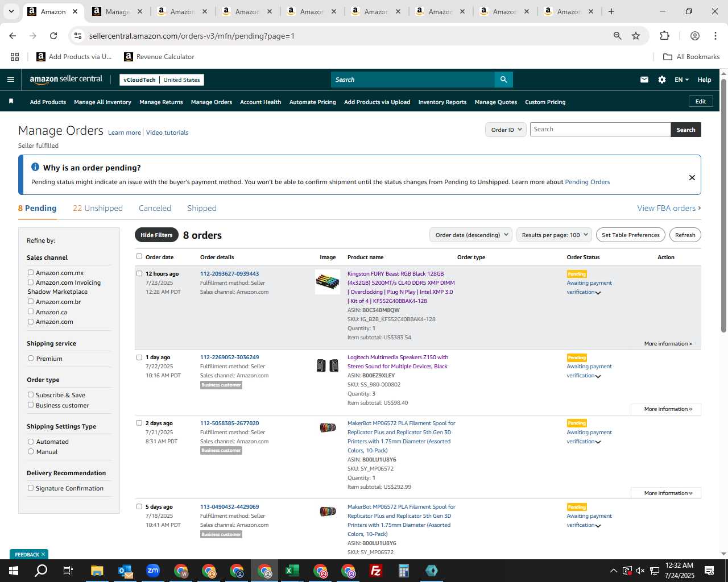Viewport: 728px width, 582px height.
Task: Open Outlook from the taskbar
Action: coord(125,571)
